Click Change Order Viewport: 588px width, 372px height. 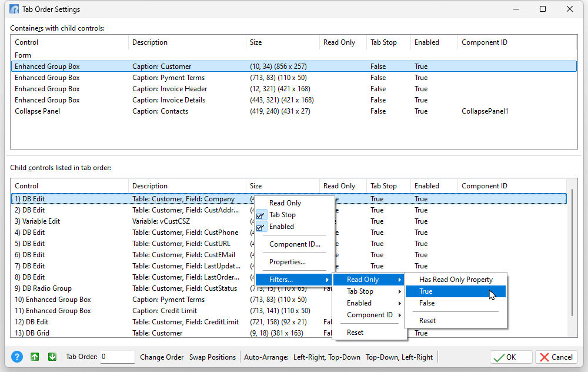coord(162,357)
